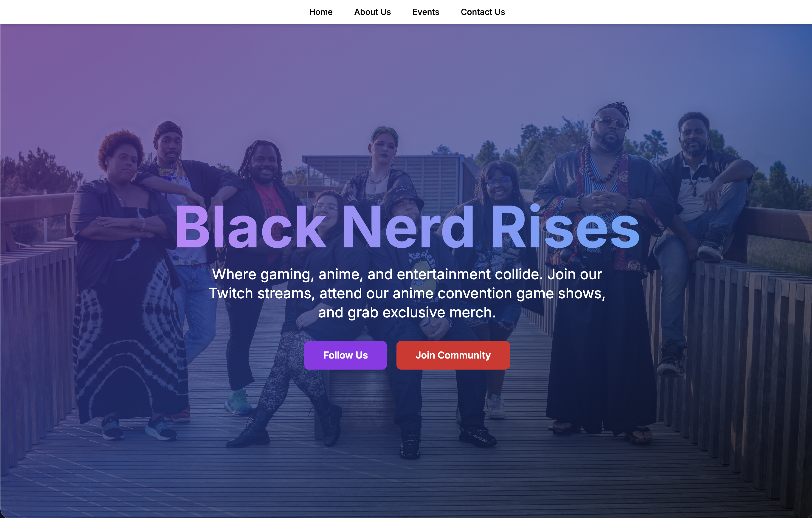Click the word Black in the heading
Screen dimensions: 812x518
(250, 227)
